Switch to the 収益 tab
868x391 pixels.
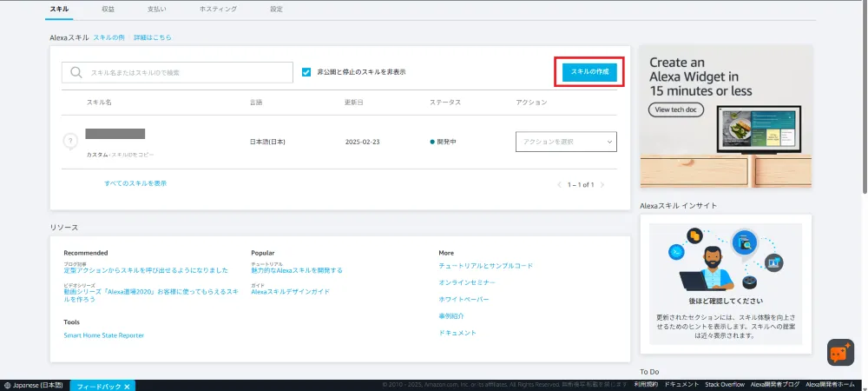click(108, 9)
